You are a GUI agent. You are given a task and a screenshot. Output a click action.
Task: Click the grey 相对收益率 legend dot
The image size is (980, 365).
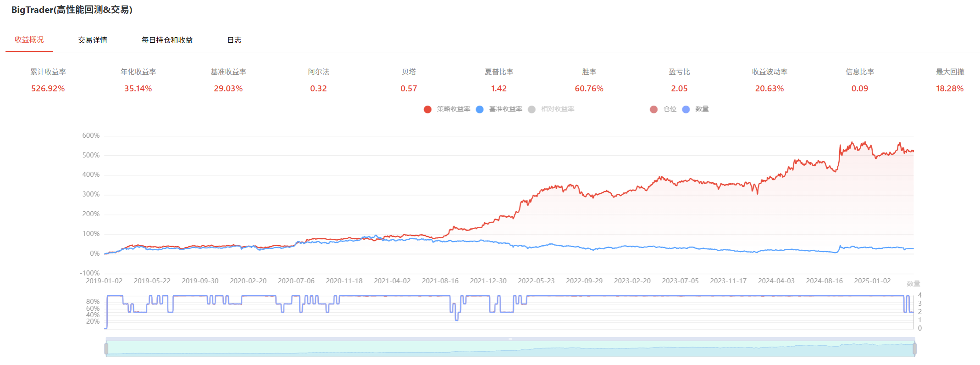click(x=532, y=109)
